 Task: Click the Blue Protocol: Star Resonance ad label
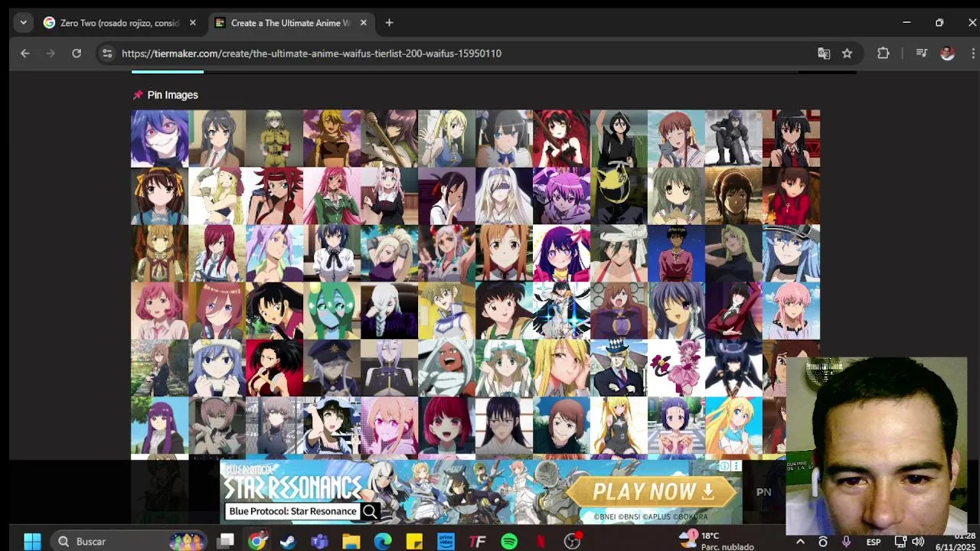click(292, 511)
